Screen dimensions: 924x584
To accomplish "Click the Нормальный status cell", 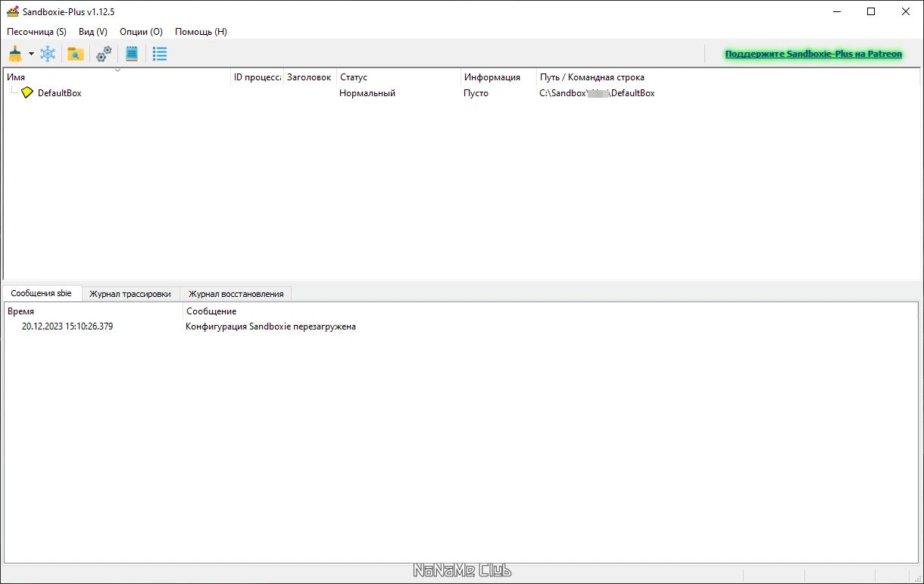I will tap(367, 93).
